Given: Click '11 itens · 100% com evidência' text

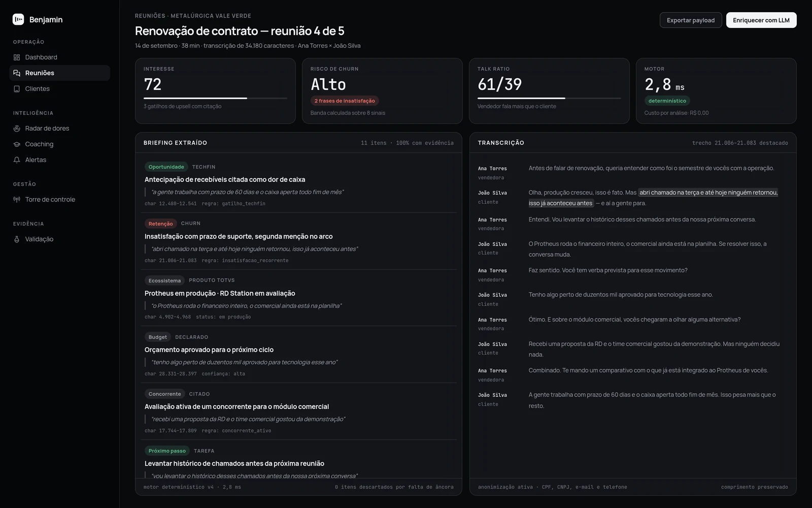Looking at the screenshot, I should point(407,143).
